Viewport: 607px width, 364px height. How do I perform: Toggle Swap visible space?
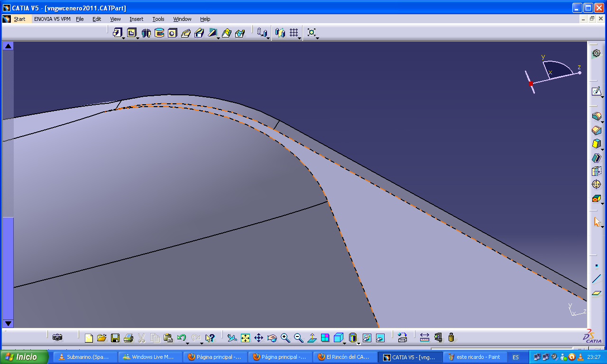click(x=380, y=338)
